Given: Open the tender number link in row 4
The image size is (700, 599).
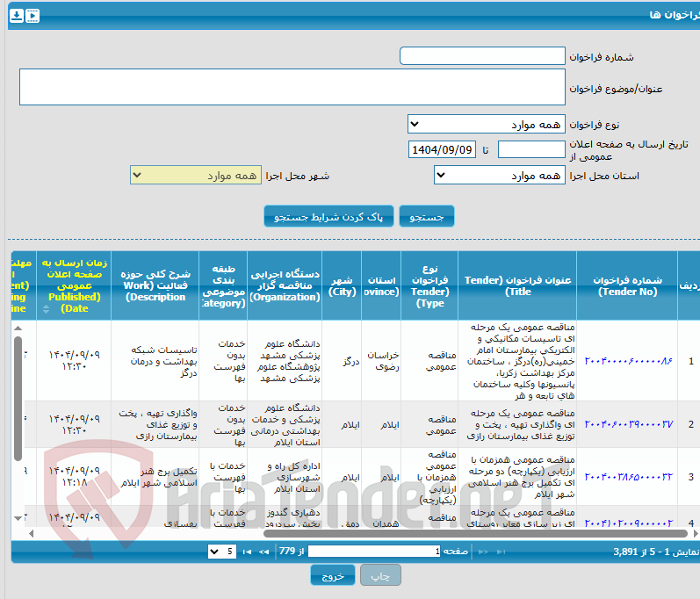Looking at the screenshot, I should 629,523.
